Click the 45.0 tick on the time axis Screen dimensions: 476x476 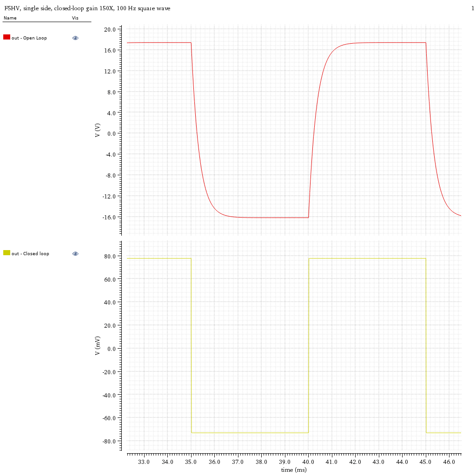425,462
